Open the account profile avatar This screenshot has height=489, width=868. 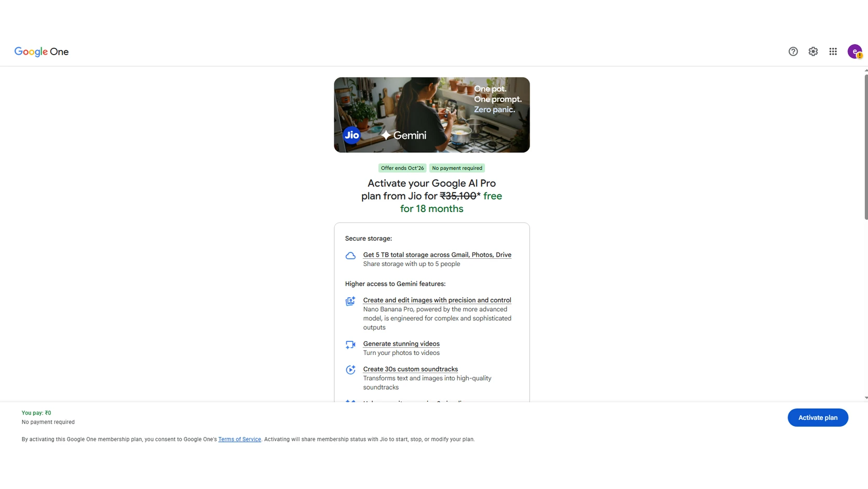coord(855,51)
